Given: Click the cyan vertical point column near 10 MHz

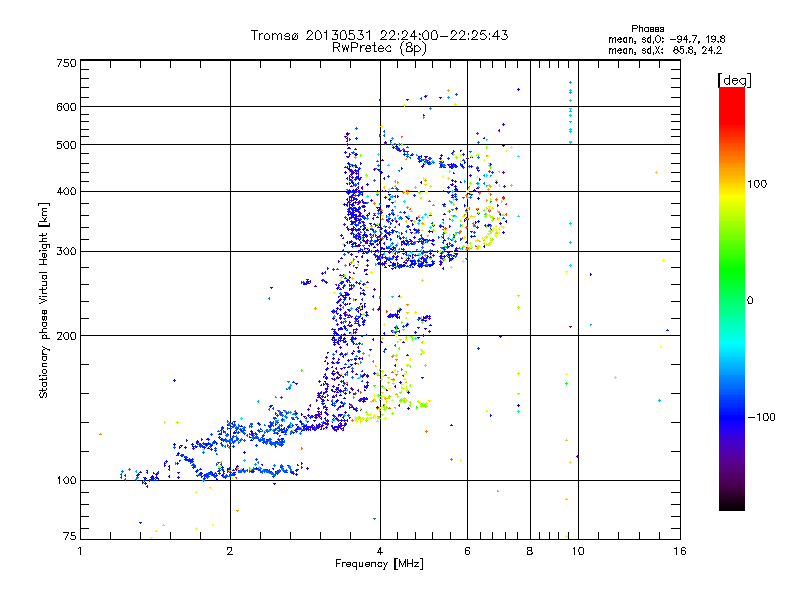Looking at the screenshot, I should click(x=570, y=112).
